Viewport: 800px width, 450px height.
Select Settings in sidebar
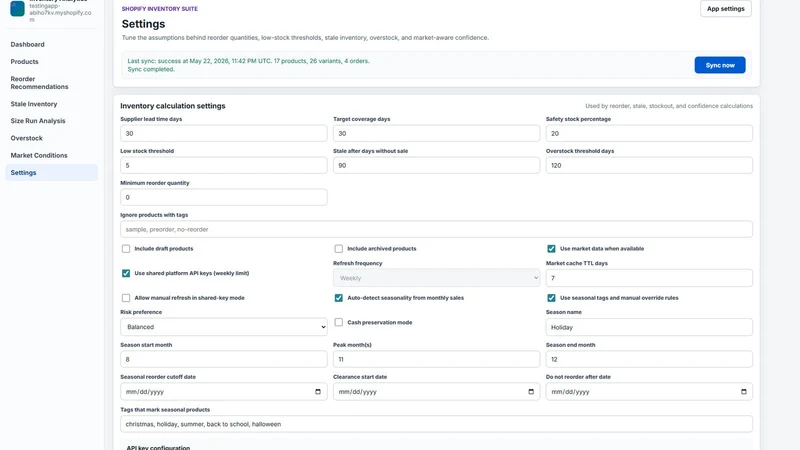pos(52,172)
